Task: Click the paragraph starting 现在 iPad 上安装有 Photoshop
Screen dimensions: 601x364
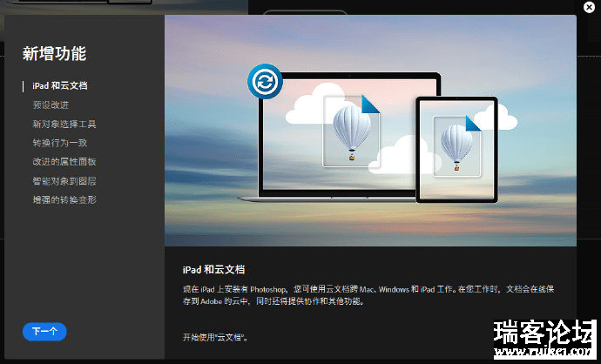Action: [368, 295]
